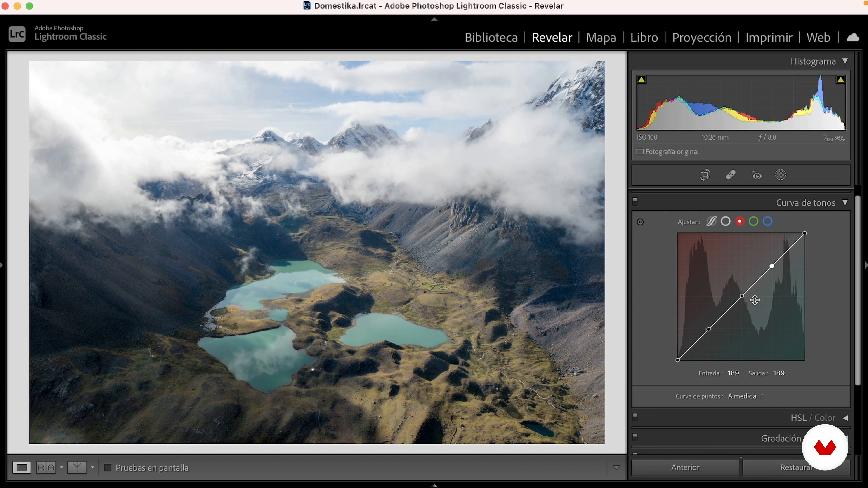Enable the Fotografía original checkbox
The image size is (868, 488).
(x=639, y=152)
